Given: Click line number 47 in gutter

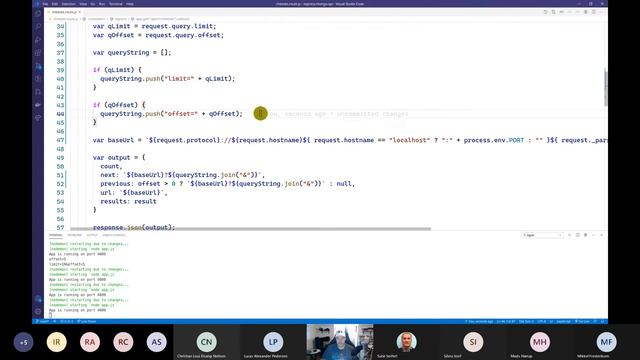Looking at the screenshot, I should (60, 140).
